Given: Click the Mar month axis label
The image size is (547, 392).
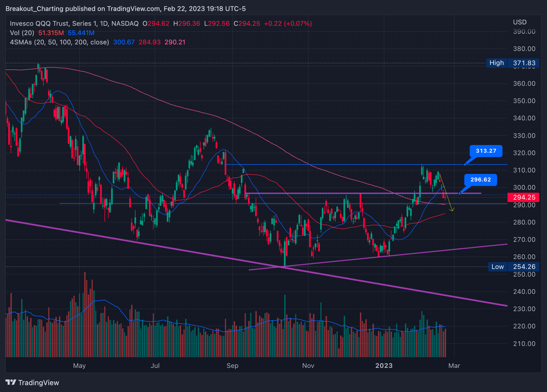Looking at the screenshot, I should [x=454, y=366].
